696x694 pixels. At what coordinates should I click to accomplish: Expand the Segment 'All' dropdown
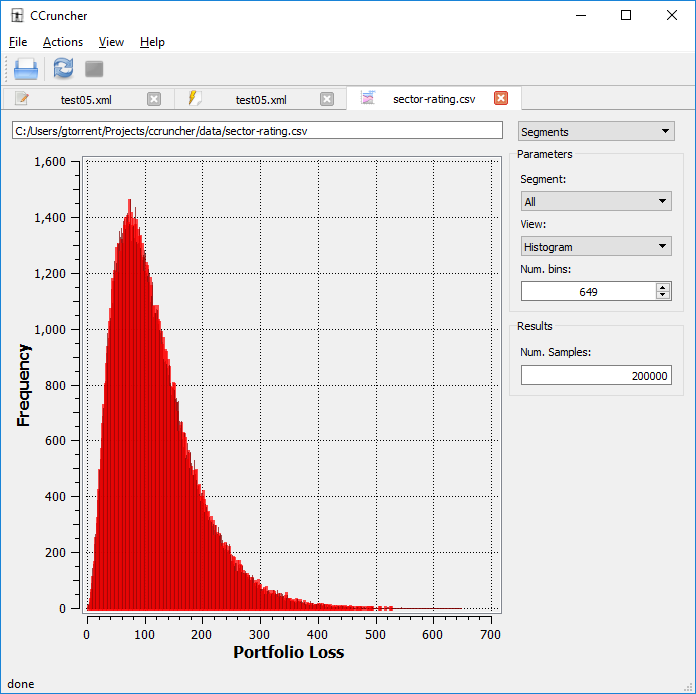click(x=596, y=201)
